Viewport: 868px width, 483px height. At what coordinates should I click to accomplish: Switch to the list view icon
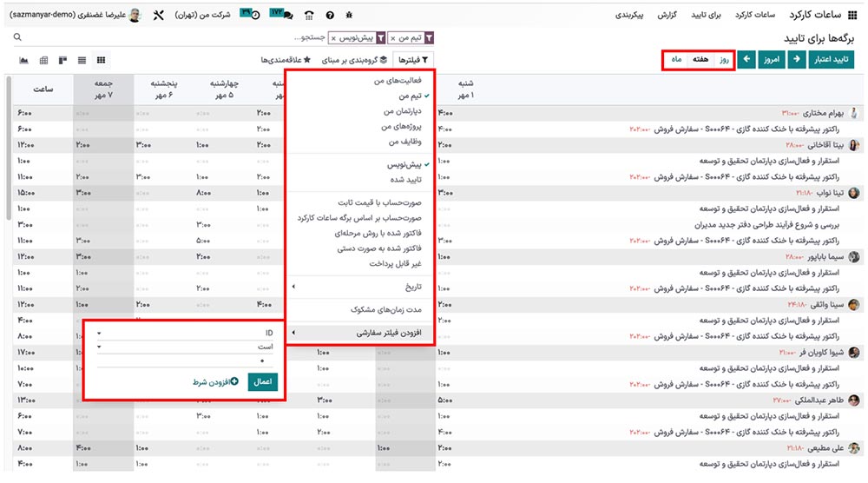82,60
